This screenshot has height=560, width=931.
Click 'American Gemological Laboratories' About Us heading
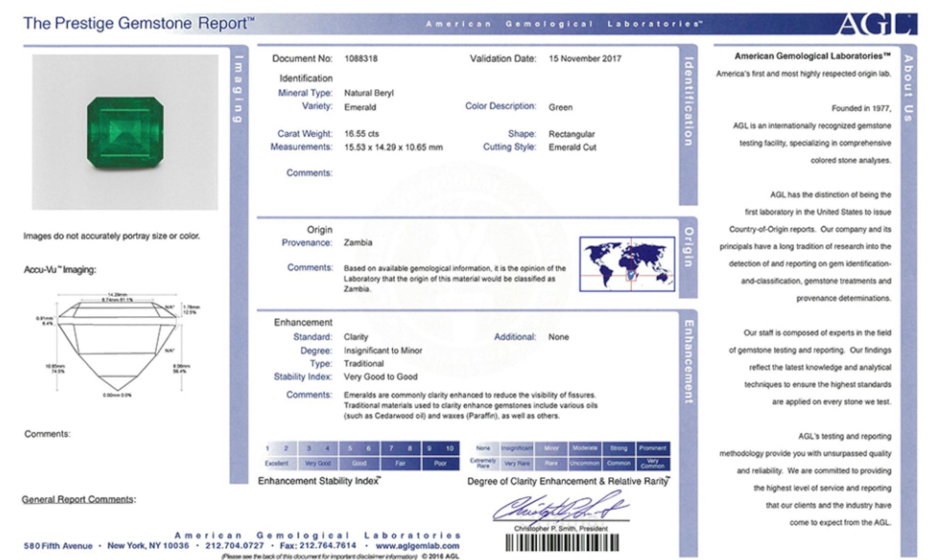click(812, 56)
